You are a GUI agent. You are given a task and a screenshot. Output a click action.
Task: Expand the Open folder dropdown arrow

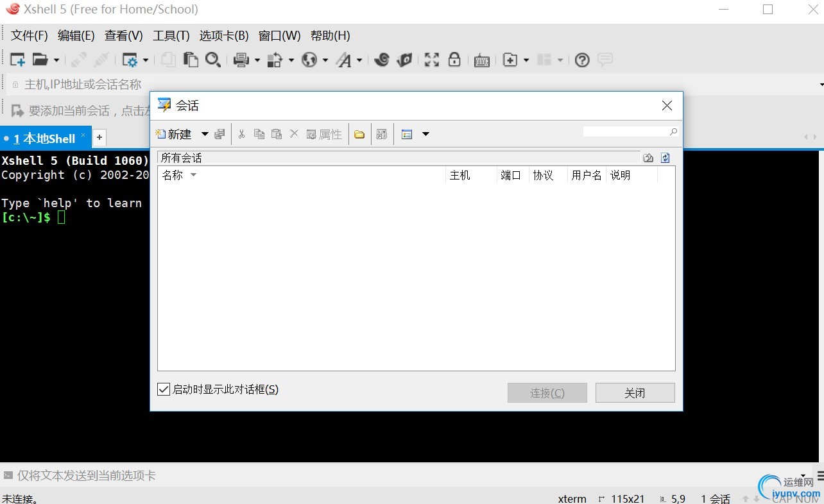pos(56,60)
